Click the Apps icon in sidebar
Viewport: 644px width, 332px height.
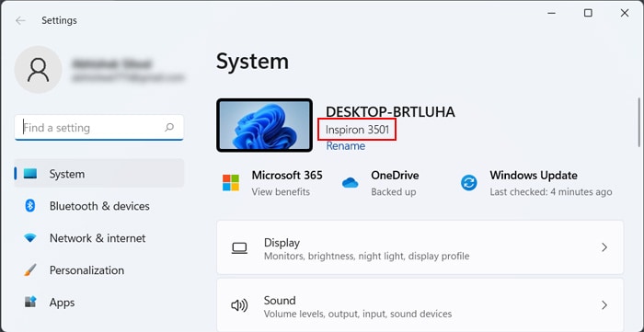point(30,302)
